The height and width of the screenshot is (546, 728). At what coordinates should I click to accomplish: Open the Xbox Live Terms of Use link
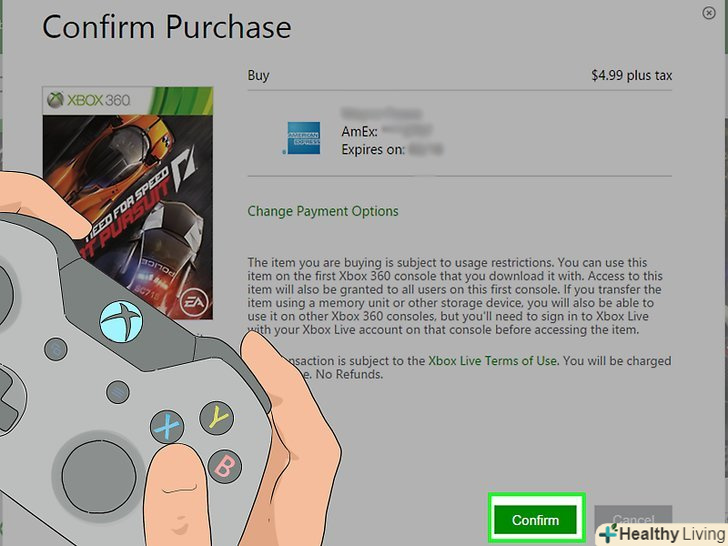492,361
